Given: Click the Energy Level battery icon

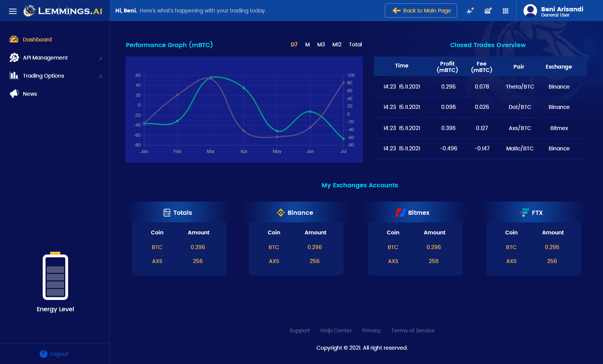Looking at the screenshot, I should [55, 276].
